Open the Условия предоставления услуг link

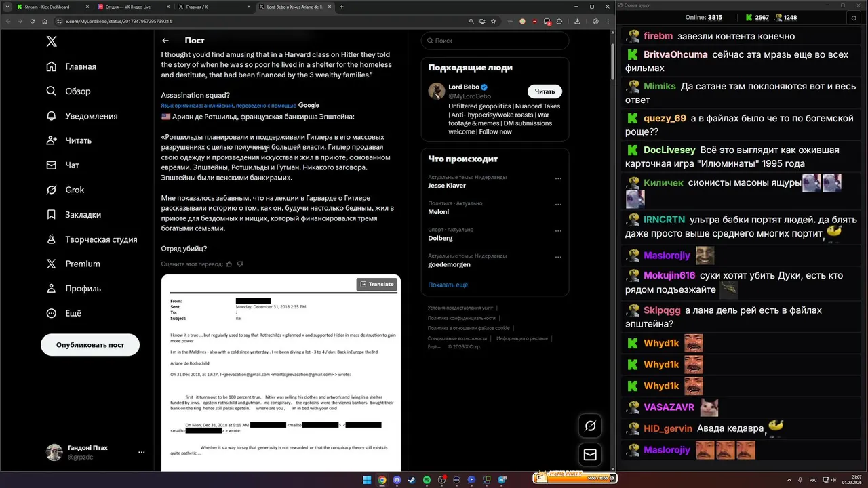[460, 308]
